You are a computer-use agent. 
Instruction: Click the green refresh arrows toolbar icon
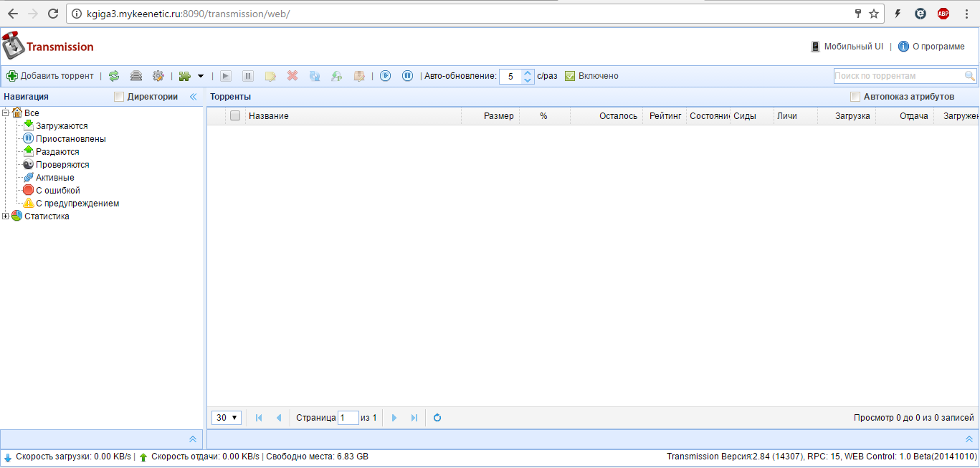[x=114, y=76]
